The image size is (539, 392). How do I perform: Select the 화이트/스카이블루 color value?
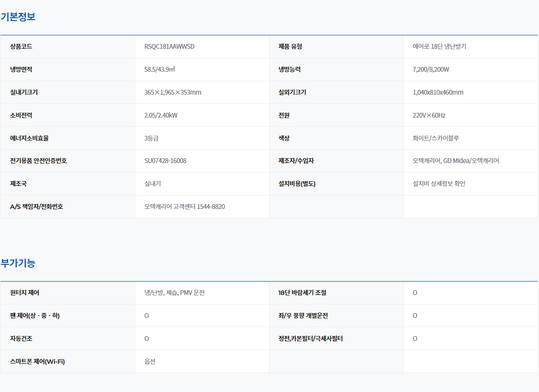coord(436,138)
